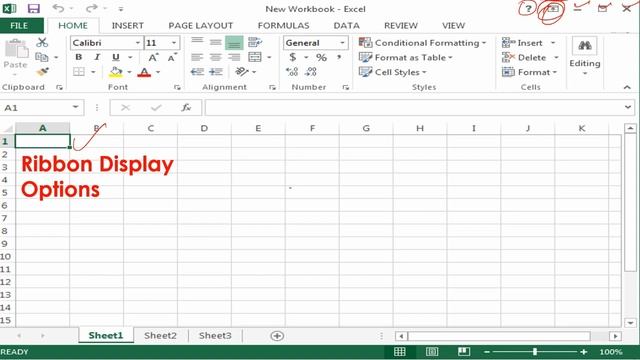Open the Font Color dropdown arrow
This screenshot has height=360, width=640.
[x=158, y=72]
